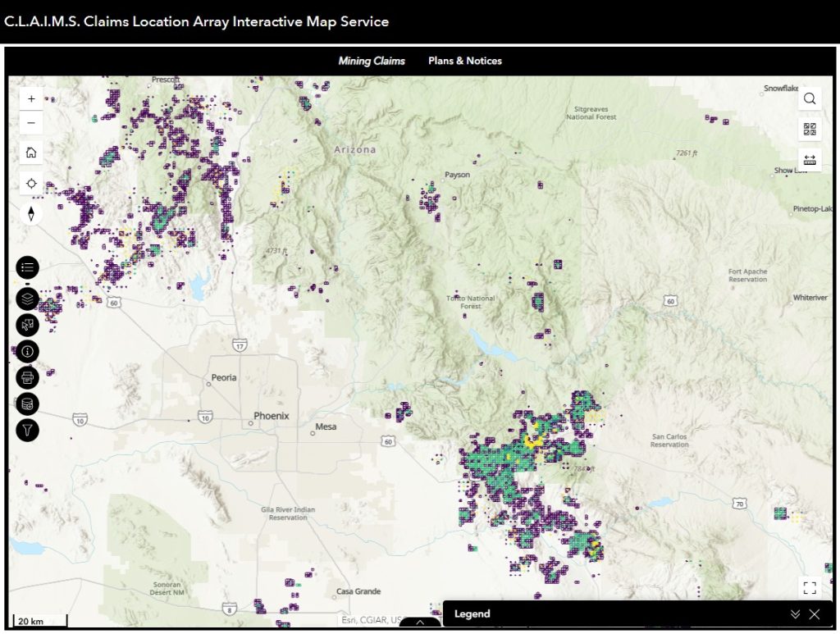This screenshot has width=840, height=634.
Task: Open the measurement ruler tool
Action: 810,160
